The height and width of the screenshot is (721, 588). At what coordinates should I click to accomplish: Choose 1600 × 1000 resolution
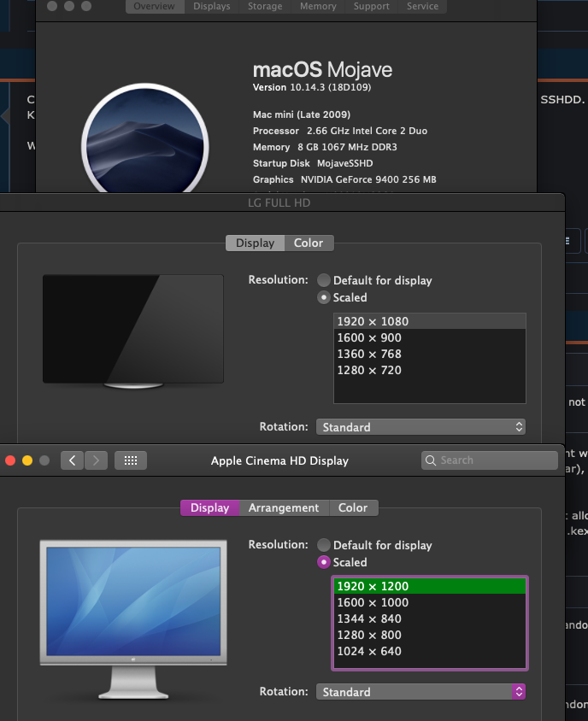tap(430, 602)
